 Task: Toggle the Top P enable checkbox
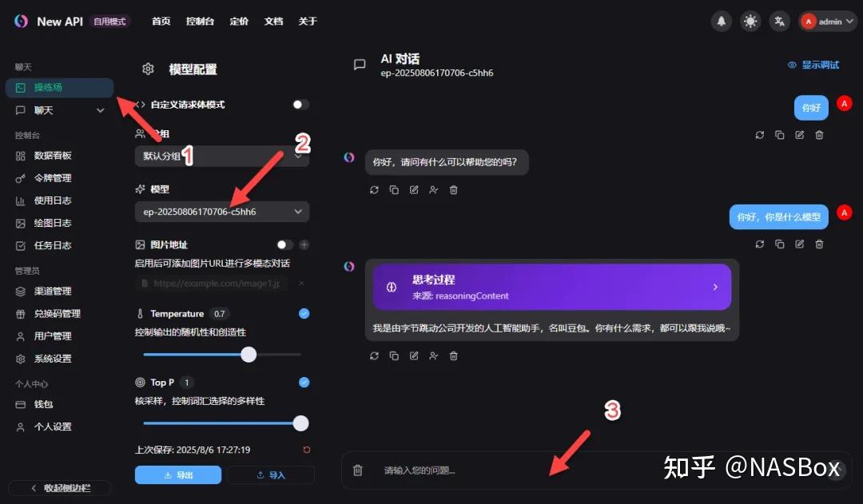click(304, 383)
